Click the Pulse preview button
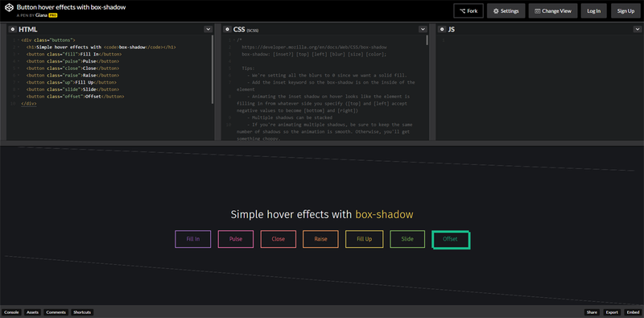644x318 pixels. 236,239
